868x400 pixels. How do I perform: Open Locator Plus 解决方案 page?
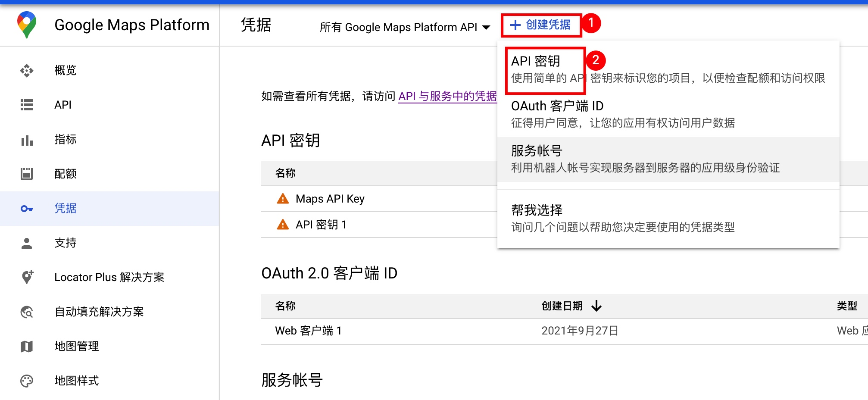click(x=109, y=277)
